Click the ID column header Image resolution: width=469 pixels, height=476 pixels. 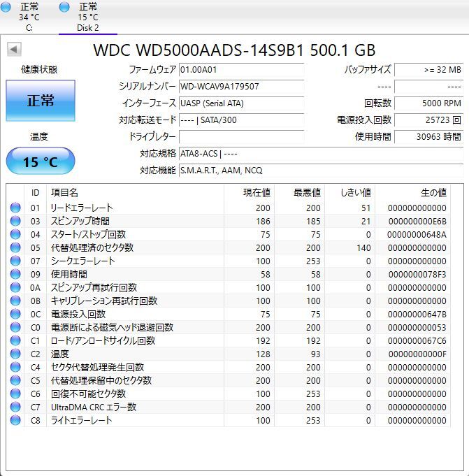[35, 192]
